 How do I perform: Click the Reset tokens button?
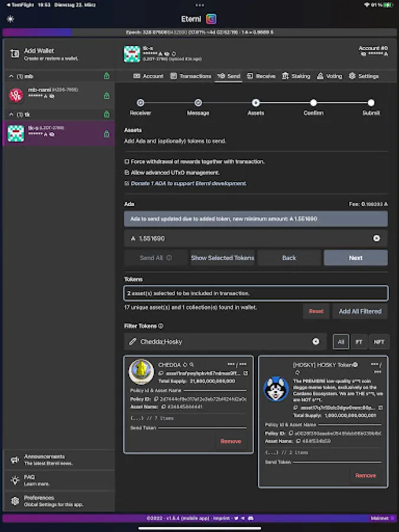click(x=316, y=311)
